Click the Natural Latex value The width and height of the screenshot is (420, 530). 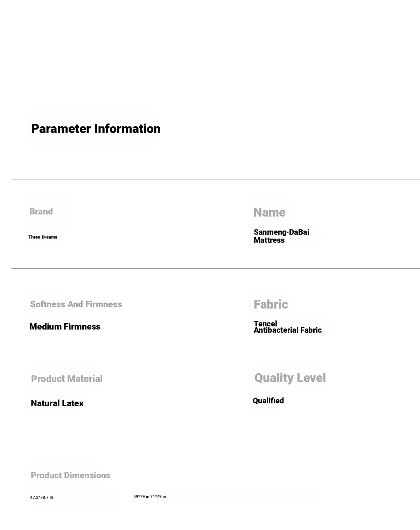(57, 403)
